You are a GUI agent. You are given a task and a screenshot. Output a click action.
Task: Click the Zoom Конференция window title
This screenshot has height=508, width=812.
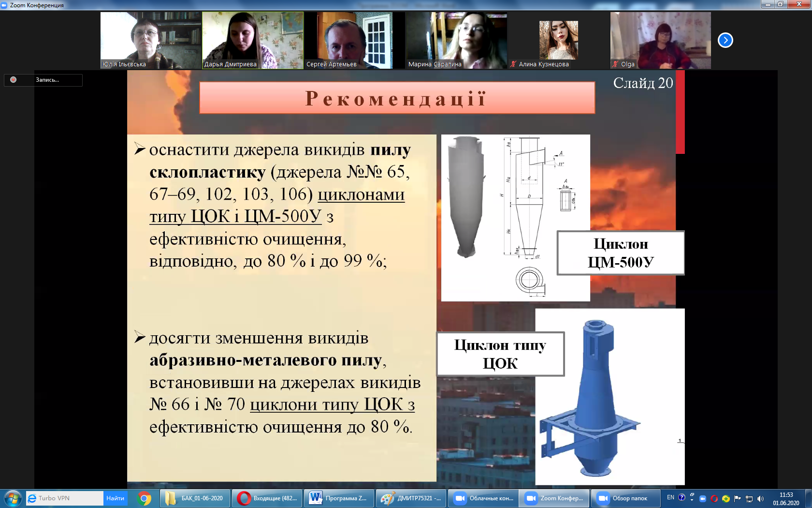tap(37, 5)
